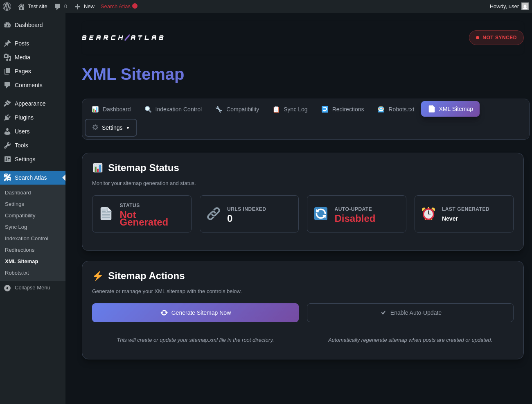Open Users in the sidebar menu

33,131
